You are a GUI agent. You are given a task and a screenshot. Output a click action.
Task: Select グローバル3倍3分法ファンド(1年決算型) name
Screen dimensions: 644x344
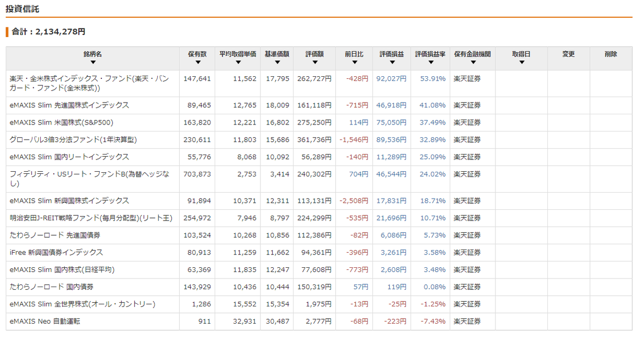point(73,140)
